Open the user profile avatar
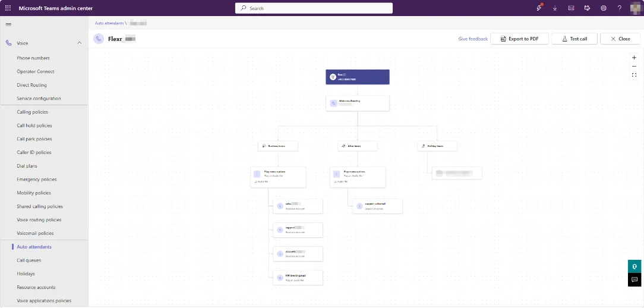 coord(635,8)
